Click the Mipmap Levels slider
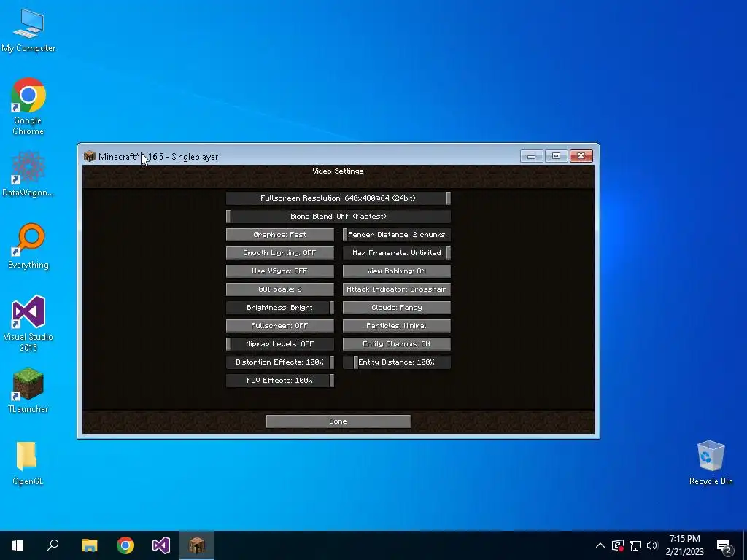 [279, 344]
